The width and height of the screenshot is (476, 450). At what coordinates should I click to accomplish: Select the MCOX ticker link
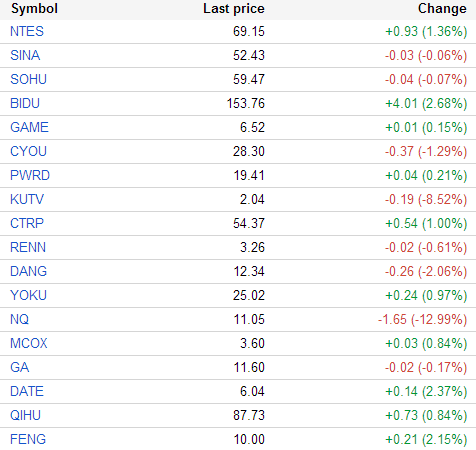click(29, 343)
